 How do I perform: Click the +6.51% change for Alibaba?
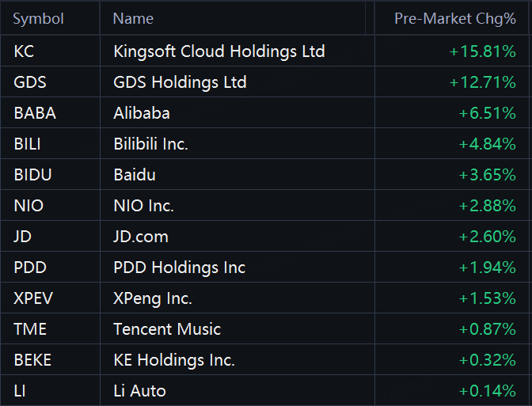[487, 113]
